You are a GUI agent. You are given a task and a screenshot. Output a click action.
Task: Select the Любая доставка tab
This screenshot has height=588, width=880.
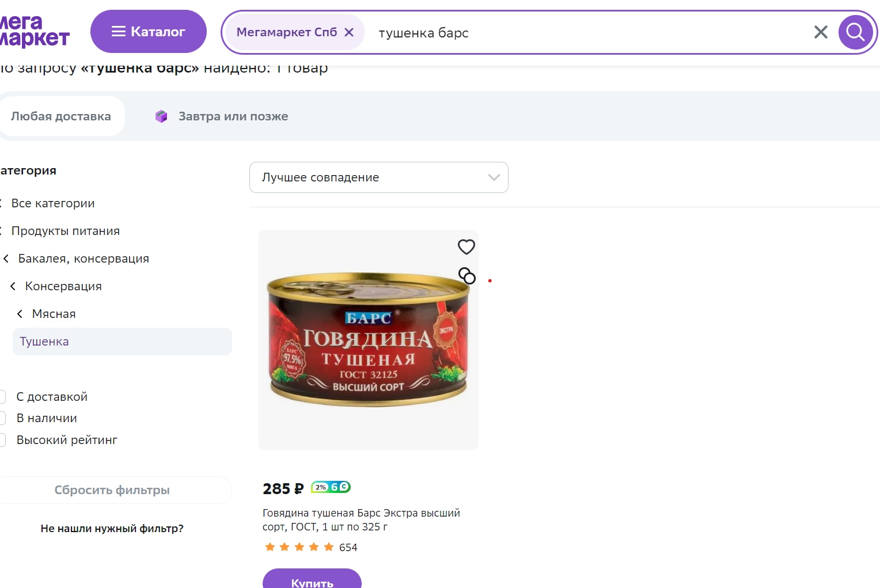pyautogui.click(x=61, y=116)
